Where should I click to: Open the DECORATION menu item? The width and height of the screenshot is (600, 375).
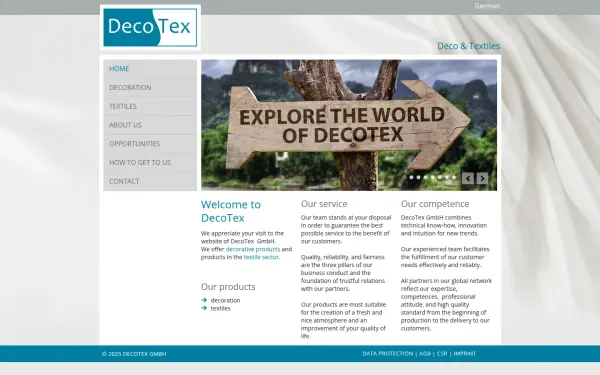pyautogui.click(x=150, y=88)
